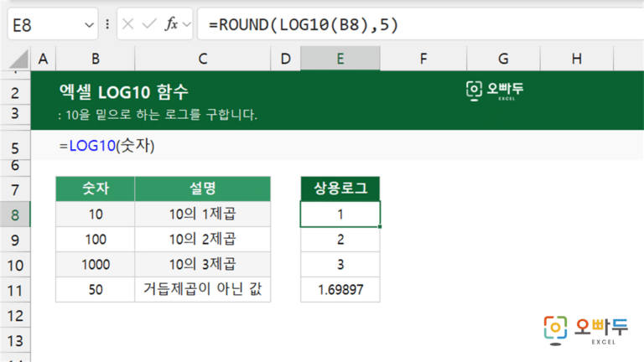Image resolution: width=644 pixels, height=362 pixels.
Task: Click subtitle '10을 밑으로 하는 로그를 구합니다.'
Action: pos(161,115)
